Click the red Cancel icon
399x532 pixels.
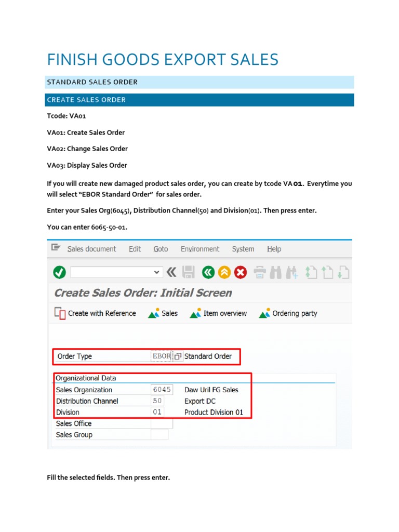(x=241, y=272)
